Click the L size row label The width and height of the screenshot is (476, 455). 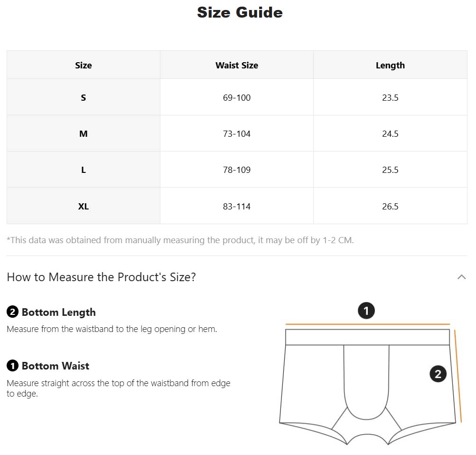(x=84, y=170)
